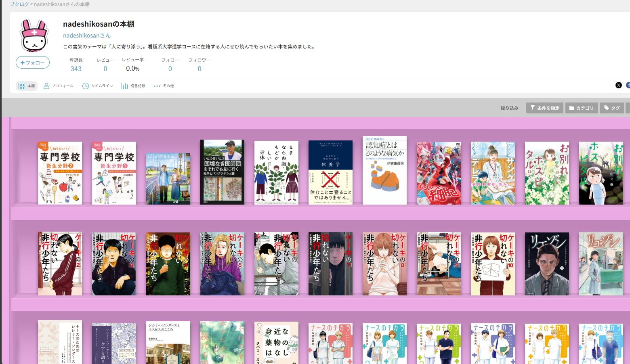
Task: Expand the その他 more options menu
Action: click(164, 86)
